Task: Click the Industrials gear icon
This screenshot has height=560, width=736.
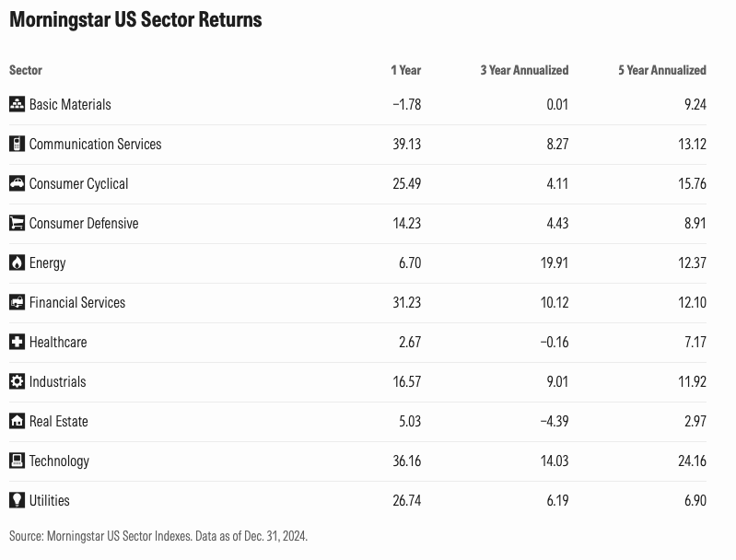Action: [17, 381]
